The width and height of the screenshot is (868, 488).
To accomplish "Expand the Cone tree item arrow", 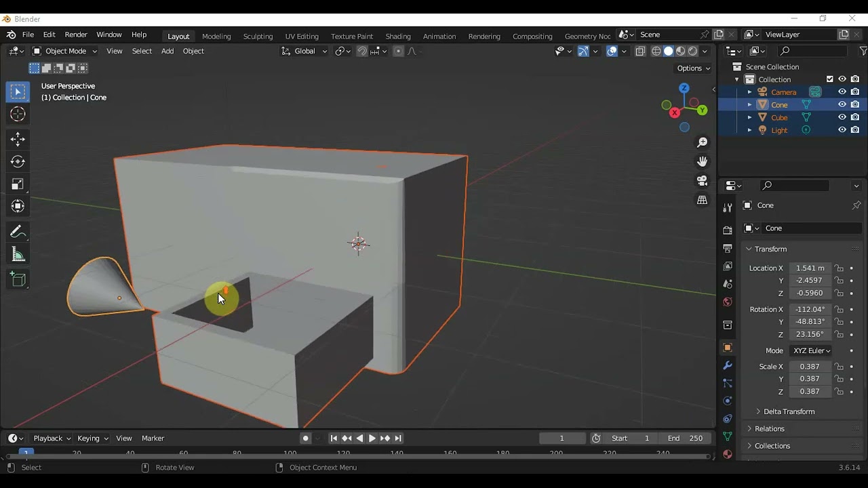I will click(749, 104).
